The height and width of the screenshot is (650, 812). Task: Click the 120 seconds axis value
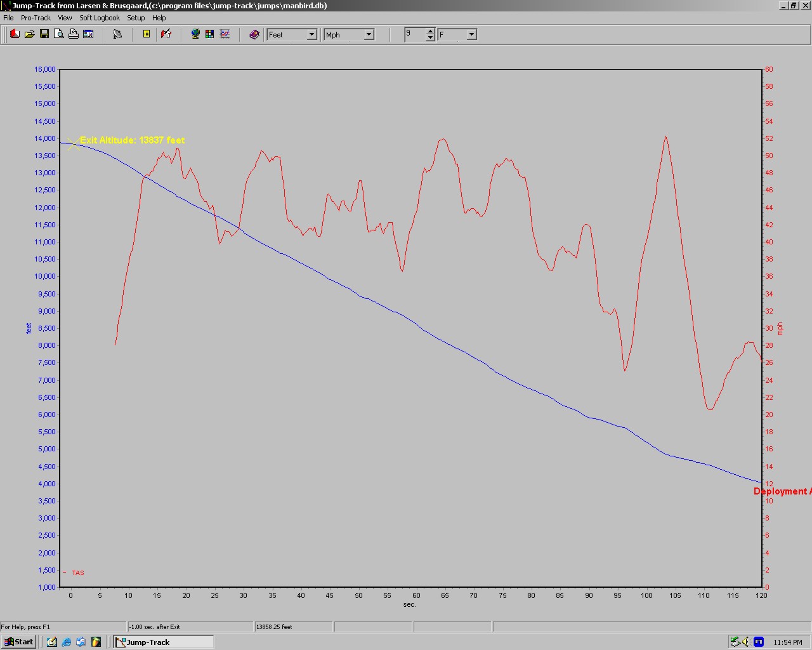[x=761, y=595]
